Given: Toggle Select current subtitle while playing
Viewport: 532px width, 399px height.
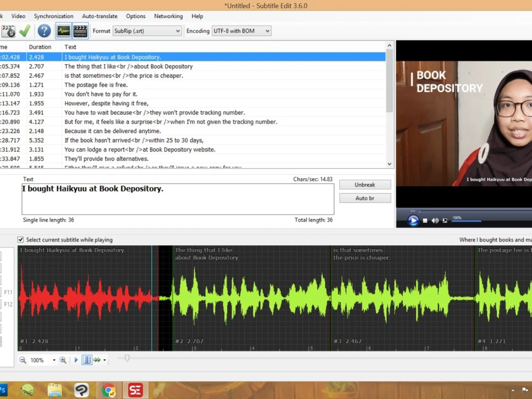Looking at the screenshot, I should pos(21,239).
